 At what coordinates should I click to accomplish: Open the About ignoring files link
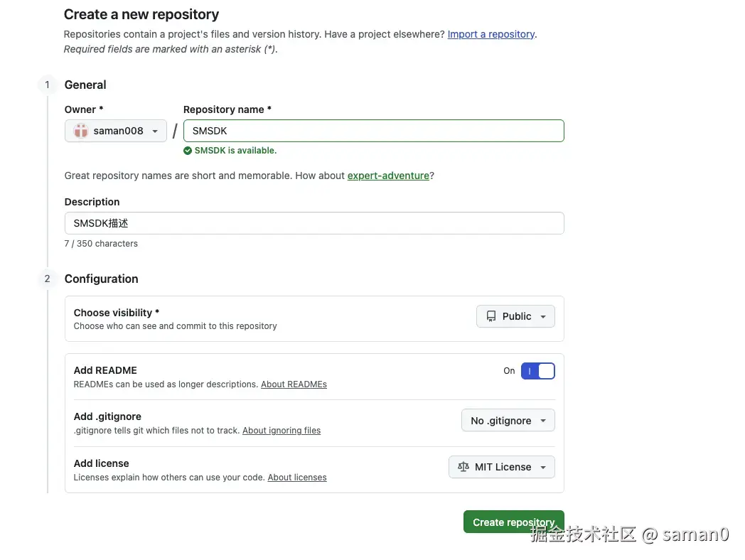(282, 431)
